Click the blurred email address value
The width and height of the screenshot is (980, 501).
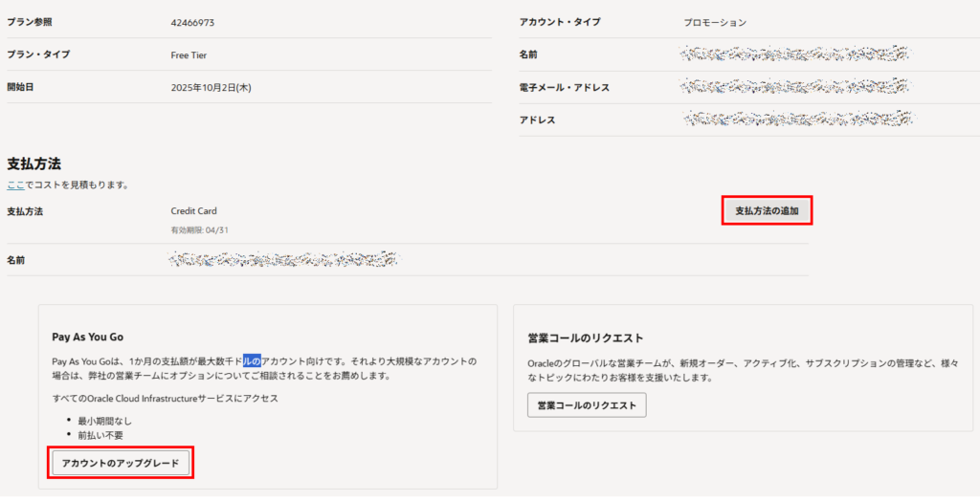coord(794,87)
